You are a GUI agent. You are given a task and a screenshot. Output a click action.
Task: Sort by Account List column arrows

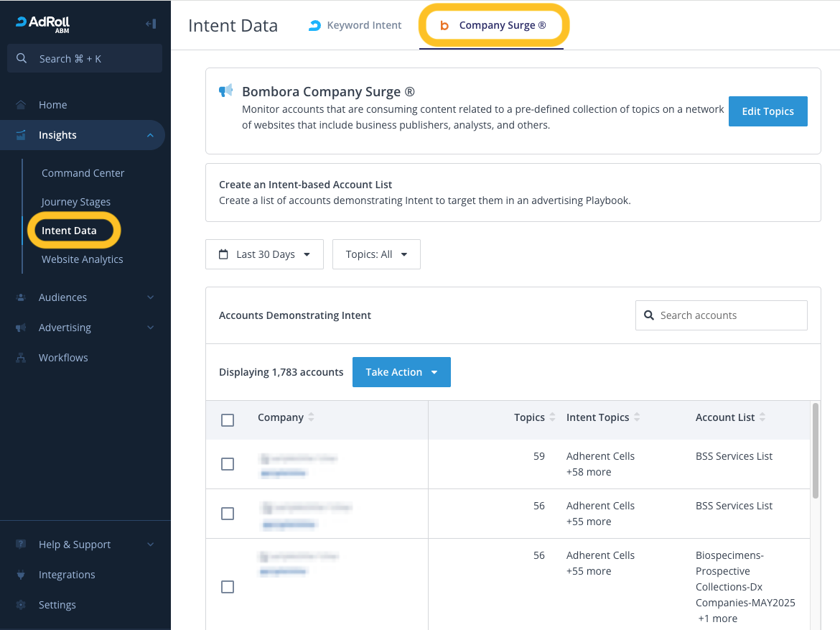point(762,417)
